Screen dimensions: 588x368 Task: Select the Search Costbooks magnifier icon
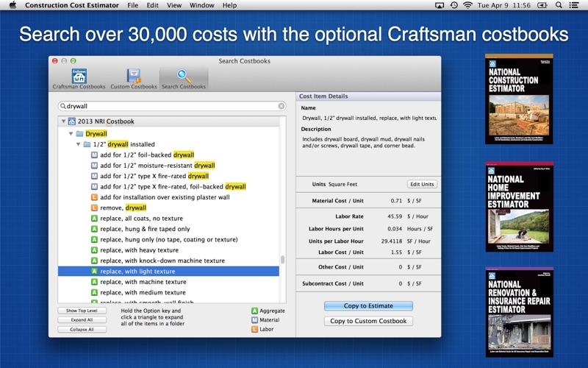(x=184, y=77)
